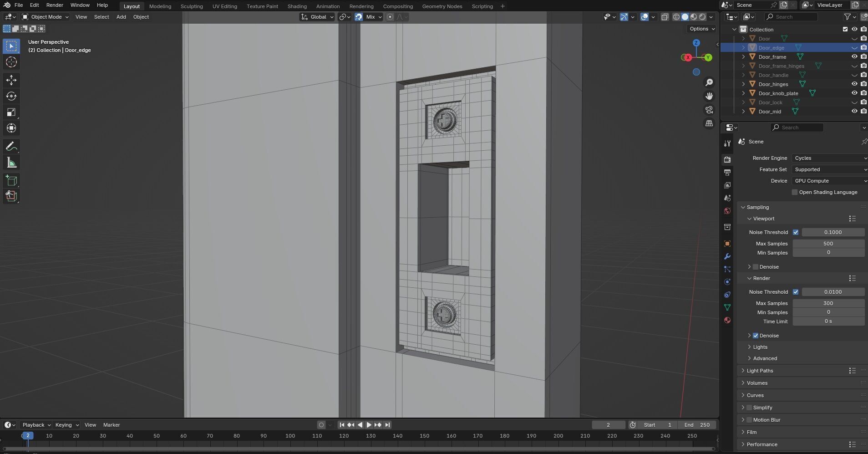Viewport: 868px width, 454px height.
Task: Select the Annotate tool
Action: point(11,146)
